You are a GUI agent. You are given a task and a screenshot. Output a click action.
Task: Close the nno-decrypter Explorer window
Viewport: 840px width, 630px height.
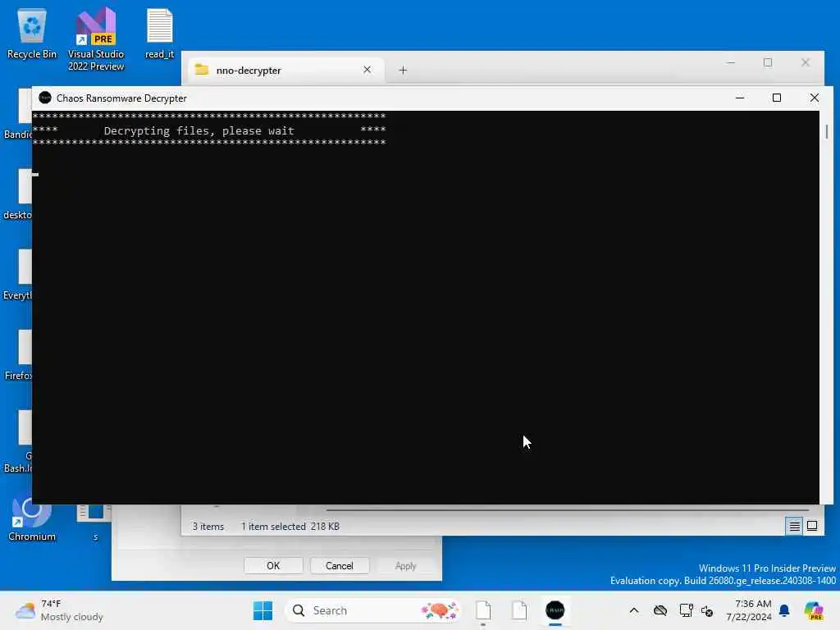click(x=806, y=62)
